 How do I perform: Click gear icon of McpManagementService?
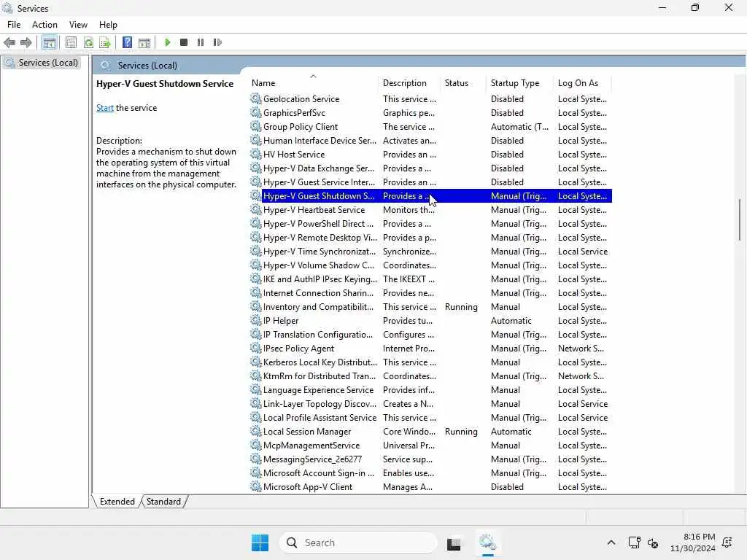(256, 445)
